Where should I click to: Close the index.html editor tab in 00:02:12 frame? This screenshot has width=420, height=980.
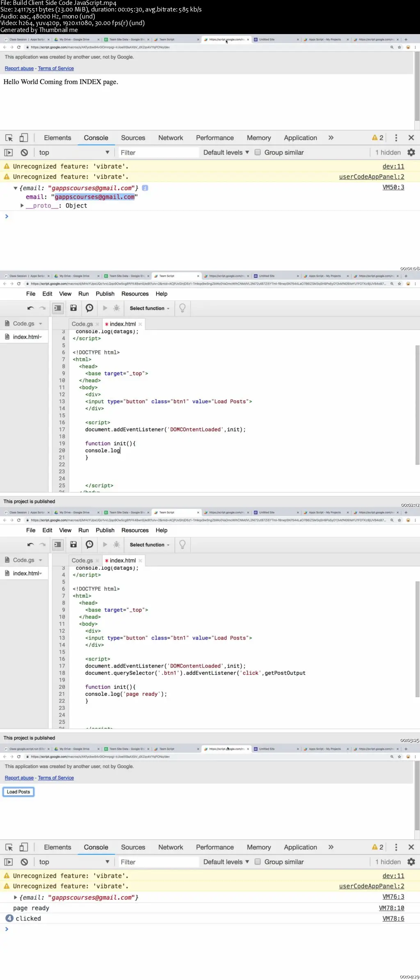tap(140, 324)
